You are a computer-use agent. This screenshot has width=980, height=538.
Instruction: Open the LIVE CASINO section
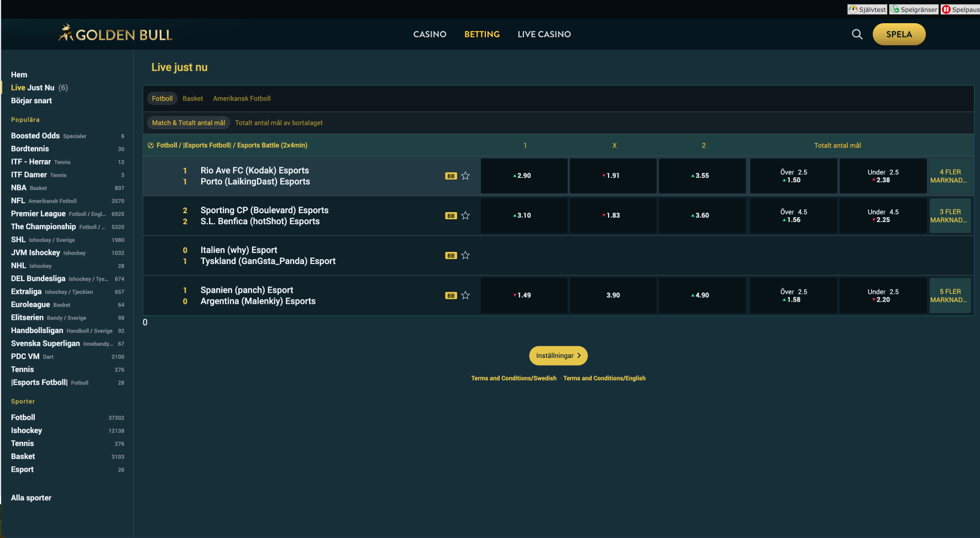pos(544,34)
